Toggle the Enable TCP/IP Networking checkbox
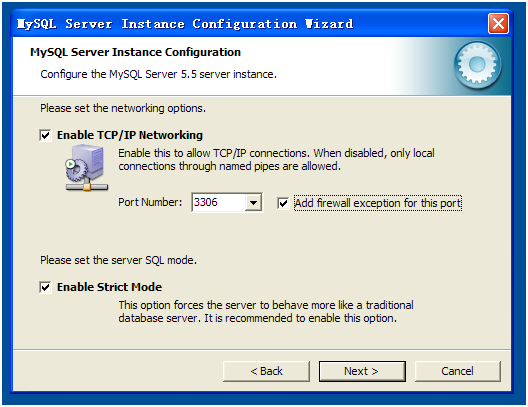The image size is (528, 407). coord(45,135)
